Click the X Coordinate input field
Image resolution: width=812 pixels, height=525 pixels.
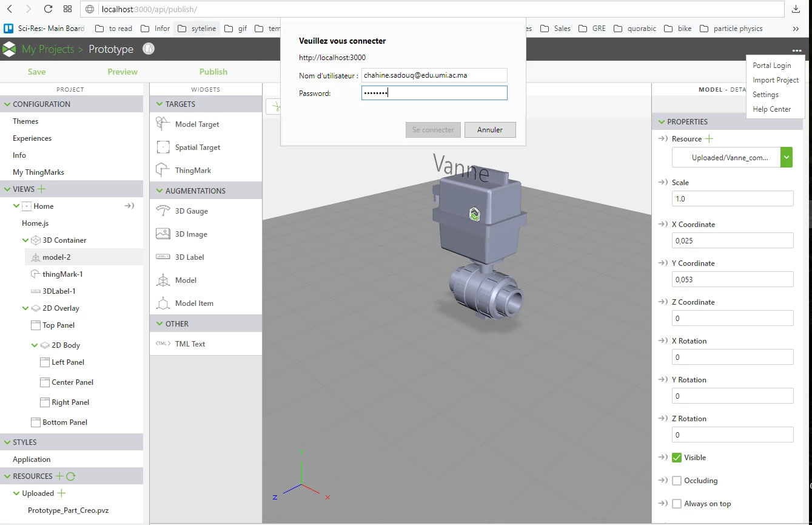click(733, 241)
